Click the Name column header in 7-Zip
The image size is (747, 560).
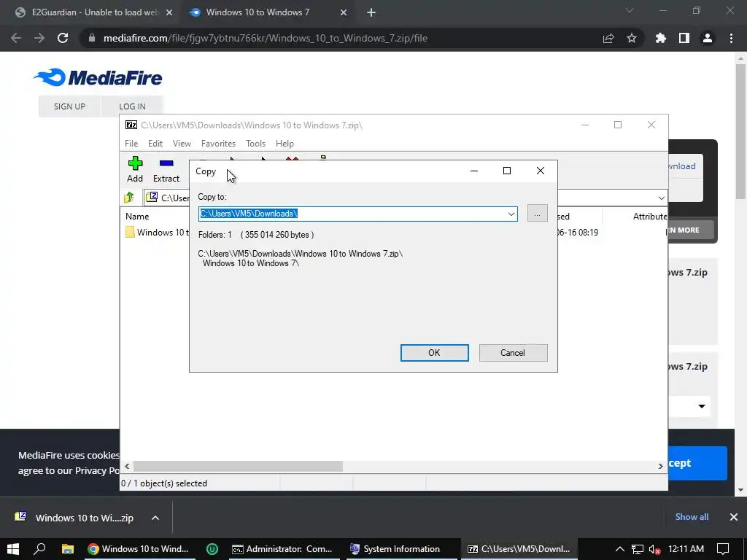[x=137, y=216]
